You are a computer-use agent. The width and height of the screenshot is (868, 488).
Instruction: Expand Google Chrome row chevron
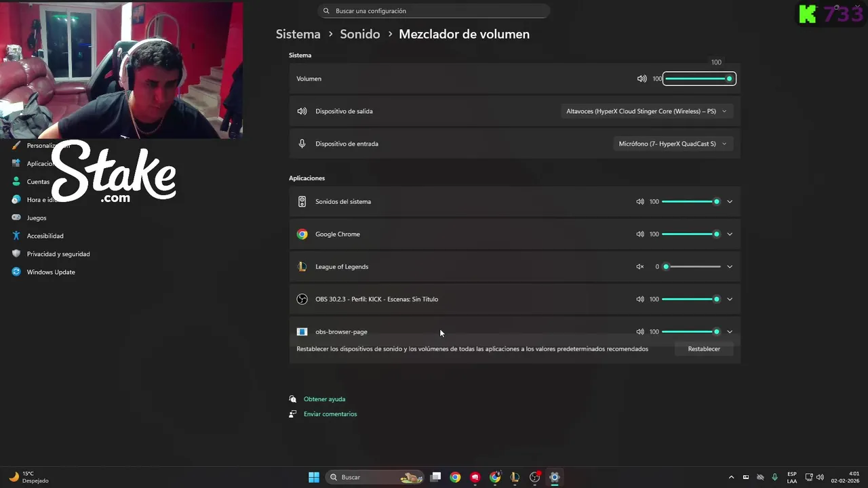[730, 234]
